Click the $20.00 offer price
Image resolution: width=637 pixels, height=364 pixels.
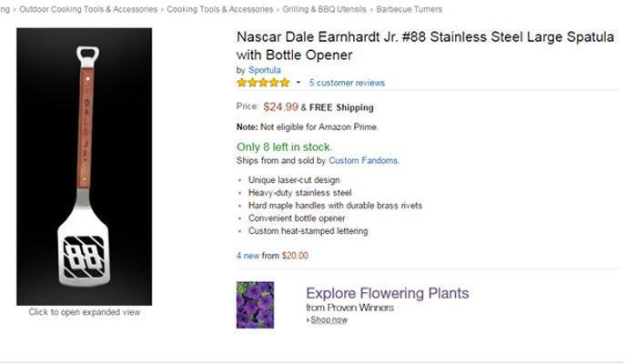point(295,256)
